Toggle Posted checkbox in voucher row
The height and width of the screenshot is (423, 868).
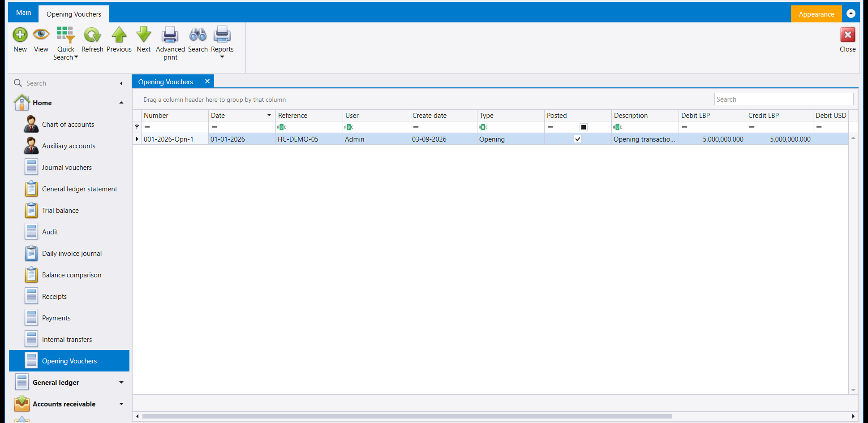(578, 139)
